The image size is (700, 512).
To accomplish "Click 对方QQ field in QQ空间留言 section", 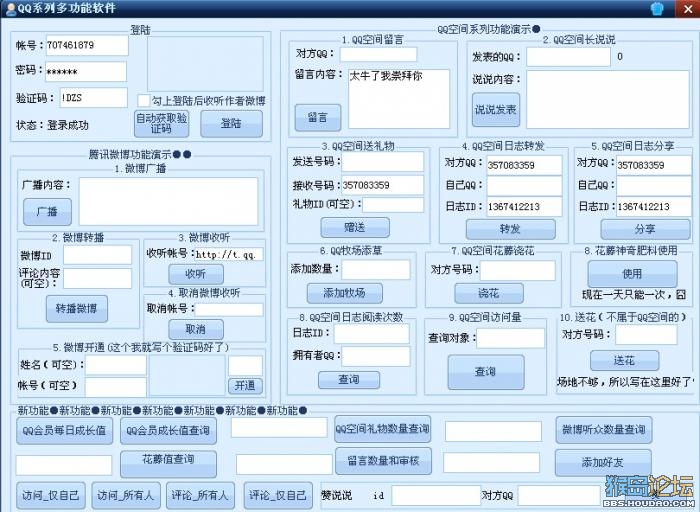I will click(378, 54).
